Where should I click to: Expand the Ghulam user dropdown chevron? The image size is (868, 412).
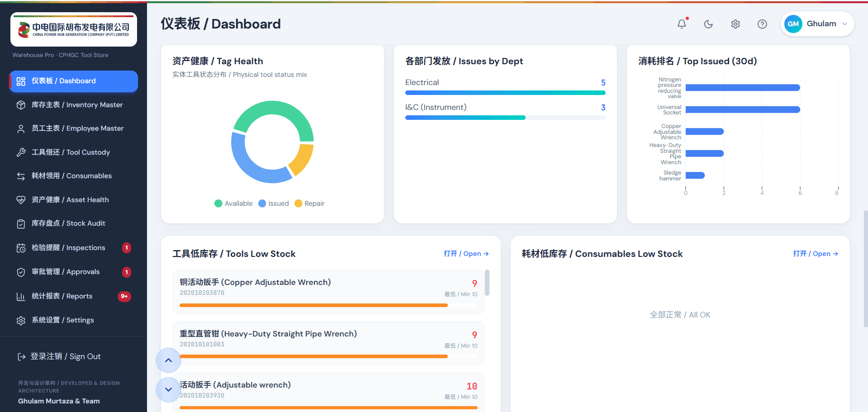point(844,24)
